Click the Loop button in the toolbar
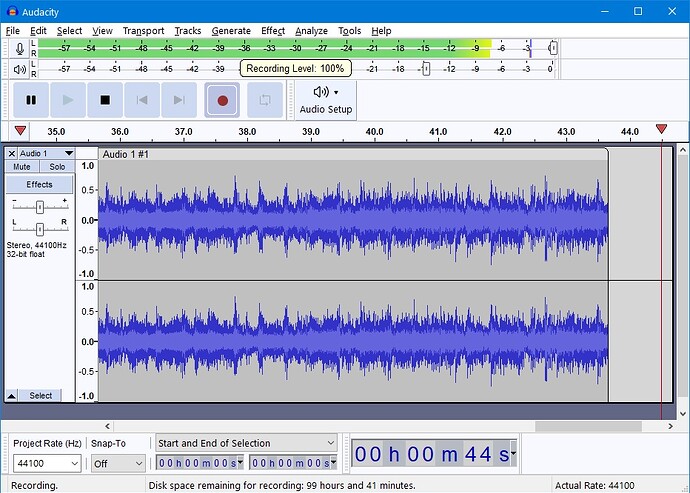The image size is (690, 493). click(x=265, y=100)
